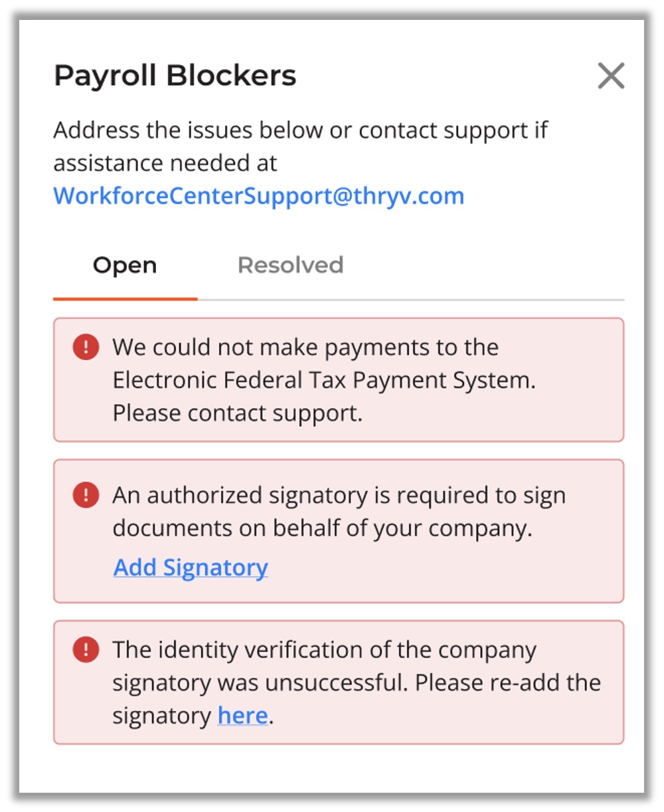Image resolution: width=664 pixels, height=812 pixels.
Task: Close the Payroll Blockers dialog
Action: (611, 76)
